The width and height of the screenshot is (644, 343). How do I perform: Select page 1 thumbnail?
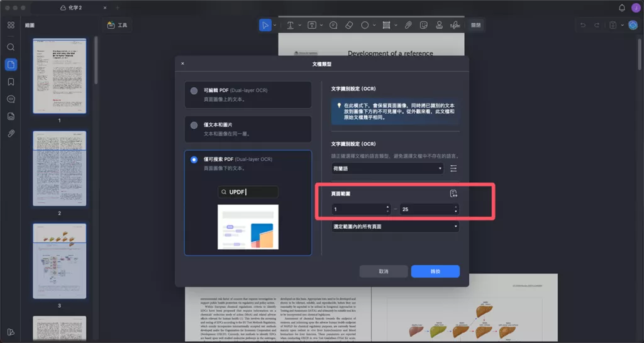[60, 76]
